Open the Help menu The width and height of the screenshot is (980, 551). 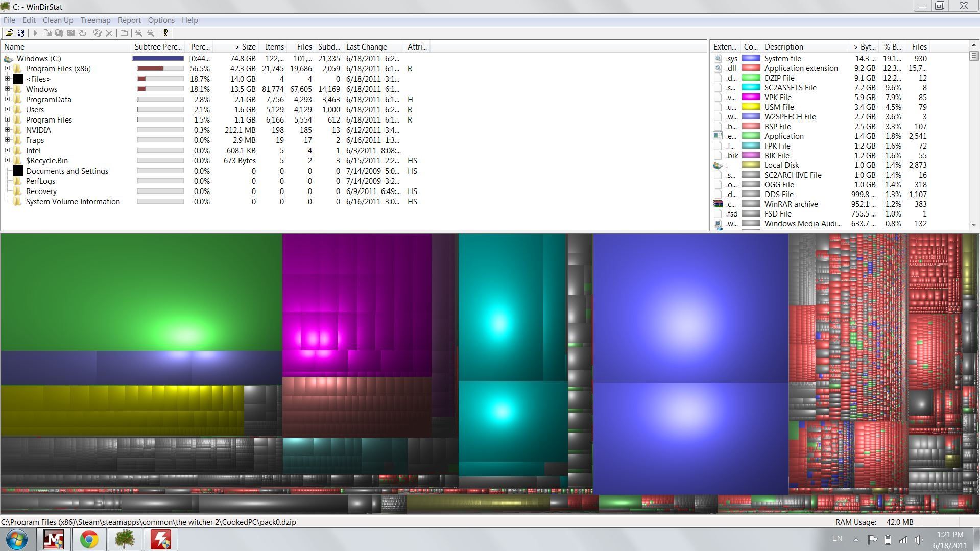pyautogui.click(x=189, y=20)
